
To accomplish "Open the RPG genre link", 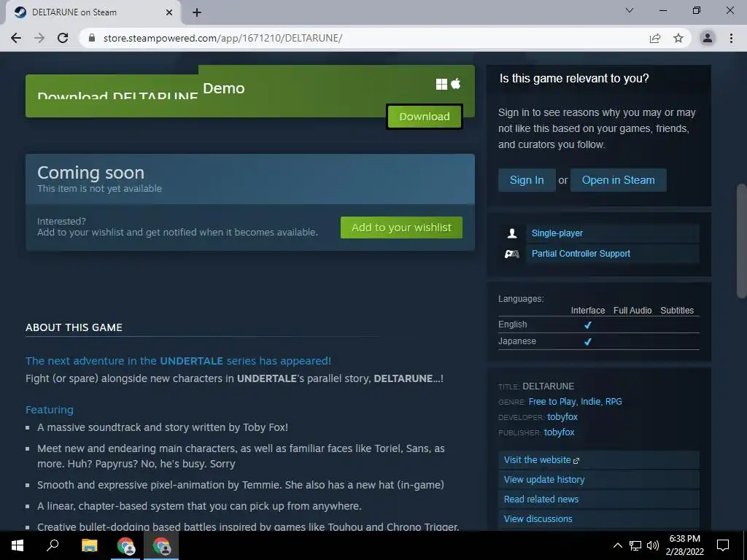I will 614,402.
